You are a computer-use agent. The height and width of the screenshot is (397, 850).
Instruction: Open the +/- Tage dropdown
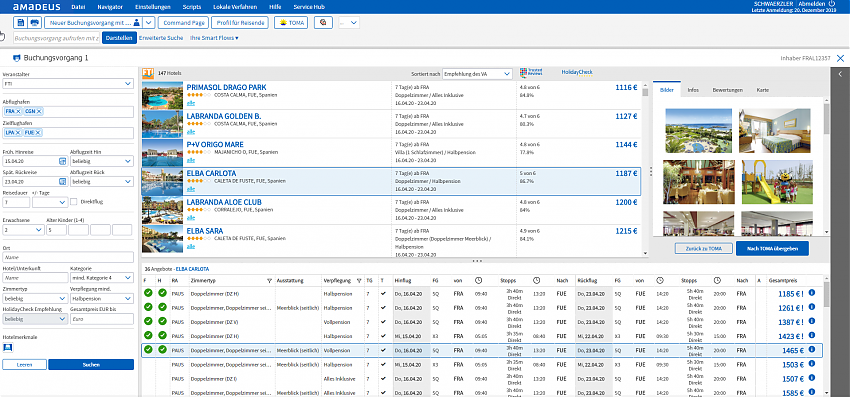[49, 202]
